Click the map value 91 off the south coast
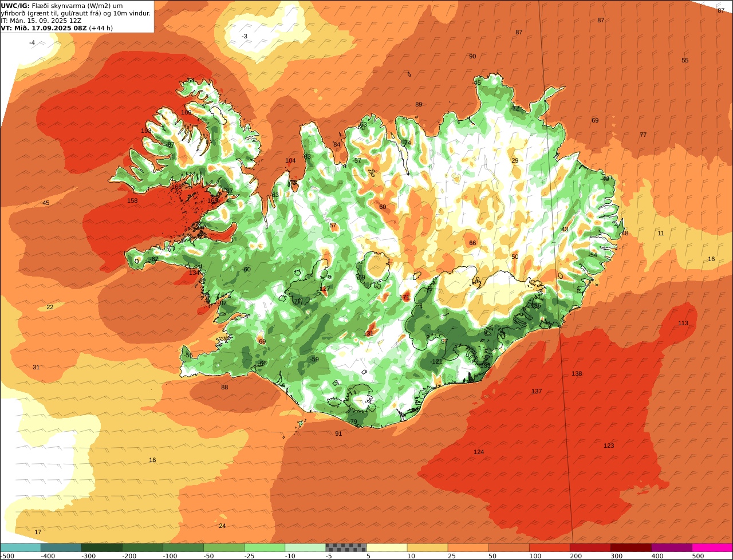This screenshot has height=560, width=733. pyautogui.click(x=338, y=433)
